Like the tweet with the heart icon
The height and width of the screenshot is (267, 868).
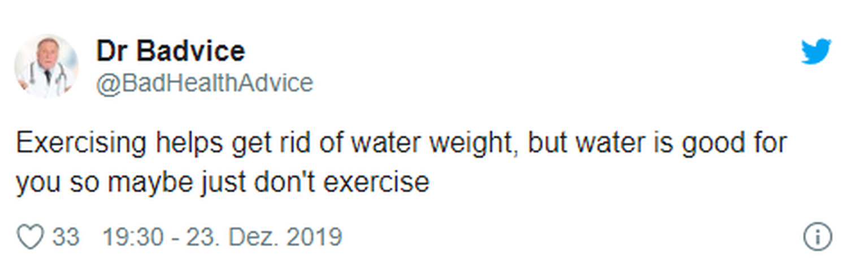pyautogui.click(x=29, y=237)
